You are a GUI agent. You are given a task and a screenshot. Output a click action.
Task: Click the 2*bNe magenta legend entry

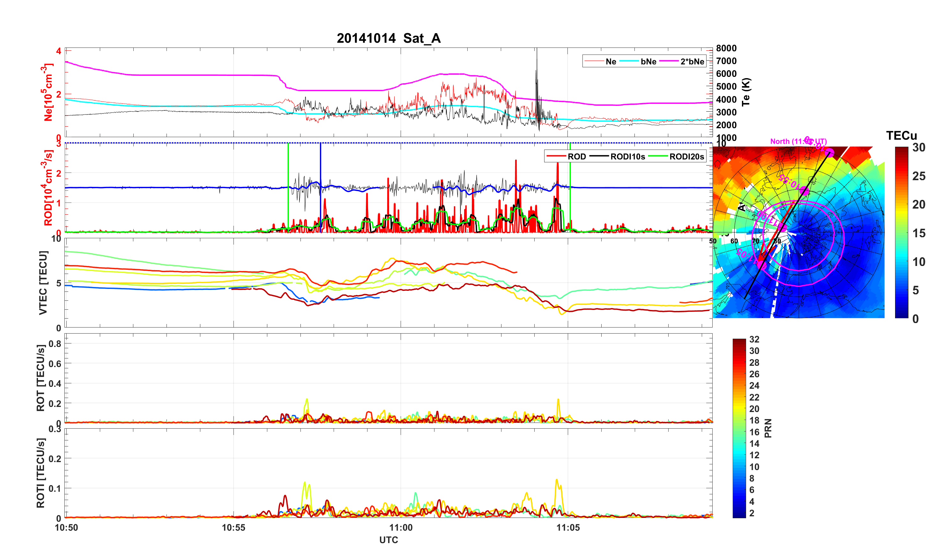tap(692, 61)
